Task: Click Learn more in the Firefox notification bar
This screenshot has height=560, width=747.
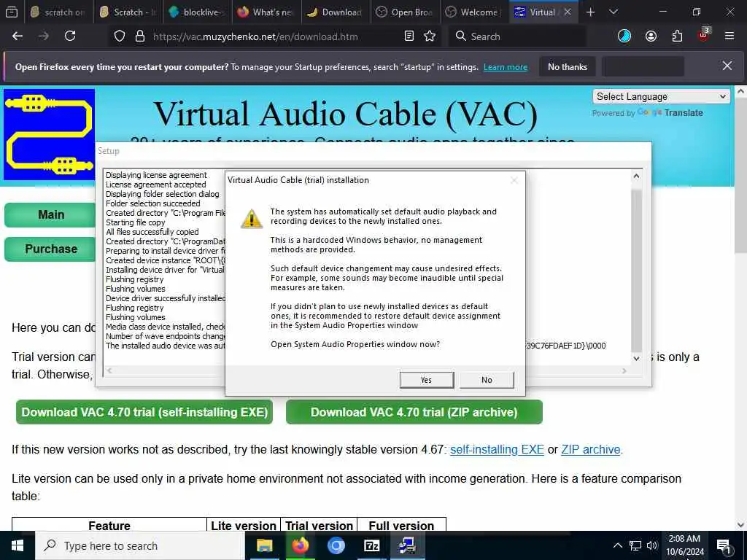Action: pos(506,67)
